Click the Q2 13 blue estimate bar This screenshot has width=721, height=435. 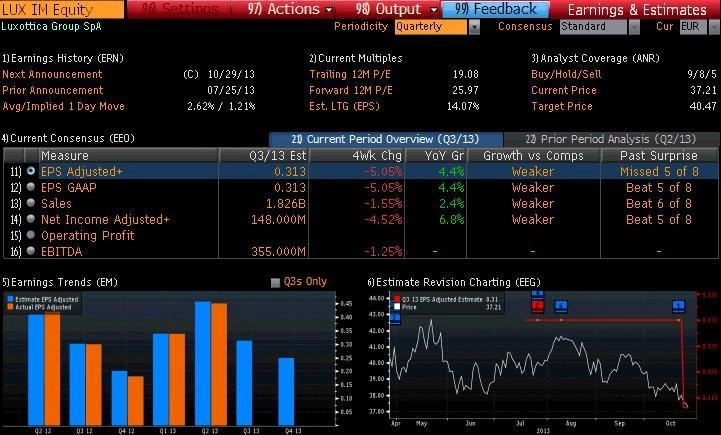pyautogui.click(x=203, y=363)
